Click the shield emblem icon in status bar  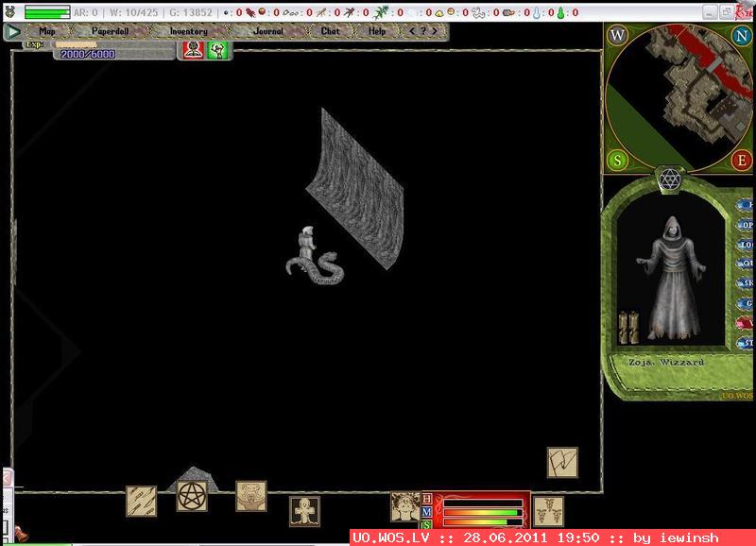(x=9, y=12)
